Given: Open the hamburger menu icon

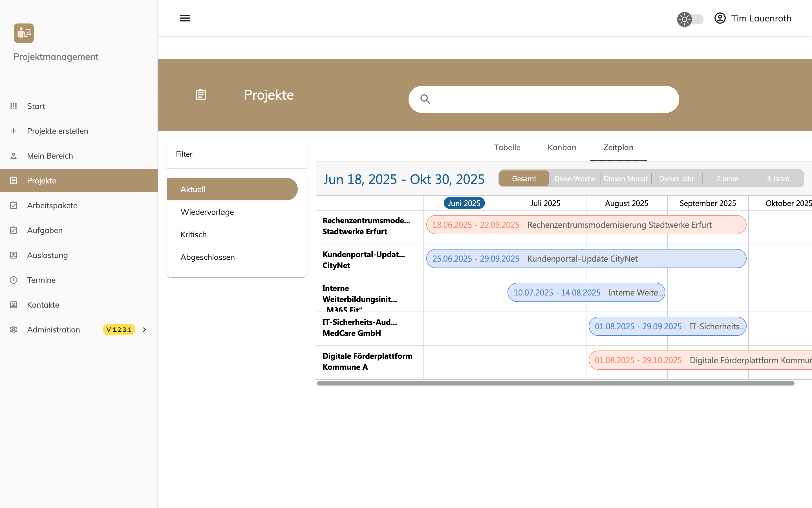Looking at the screenshot, I should point(185,18).
